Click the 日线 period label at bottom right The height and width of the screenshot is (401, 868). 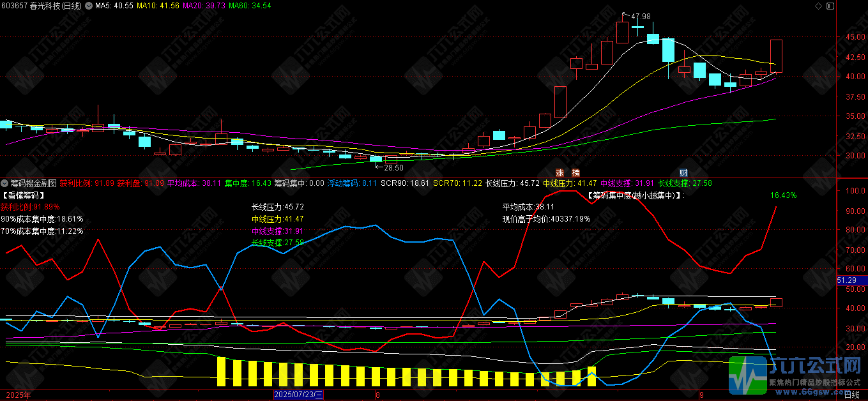tap(851, 395)
